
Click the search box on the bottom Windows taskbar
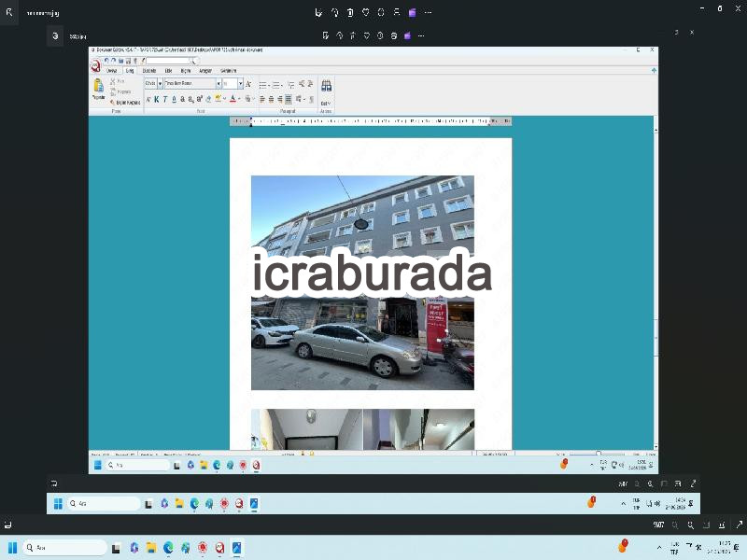click(x=65, y=548)
